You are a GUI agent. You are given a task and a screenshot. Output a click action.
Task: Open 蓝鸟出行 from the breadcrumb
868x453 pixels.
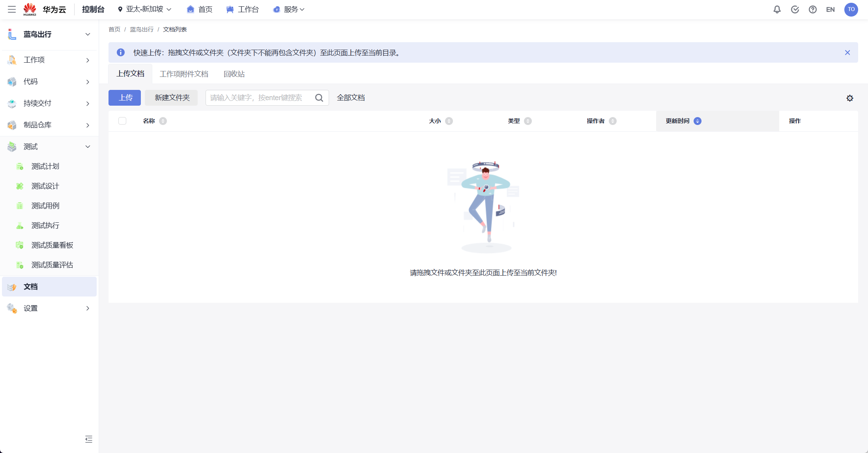[142, 29]
